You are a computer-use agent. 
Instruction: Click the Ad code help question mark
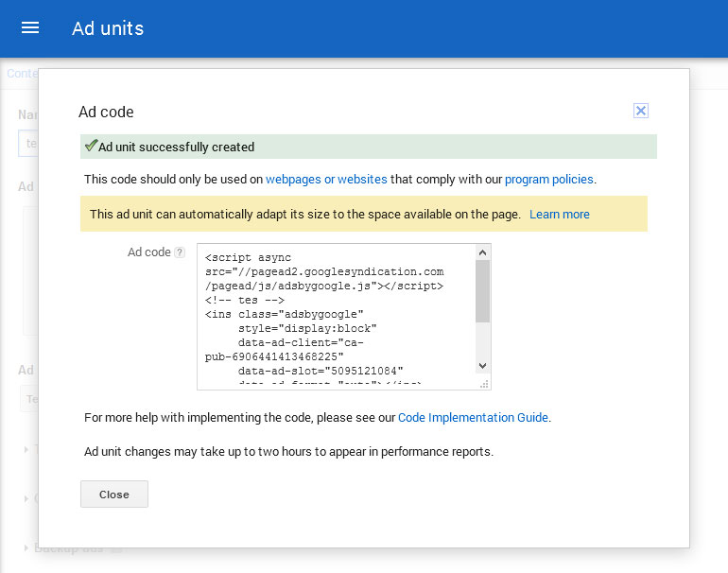click(x=180, y=252)
